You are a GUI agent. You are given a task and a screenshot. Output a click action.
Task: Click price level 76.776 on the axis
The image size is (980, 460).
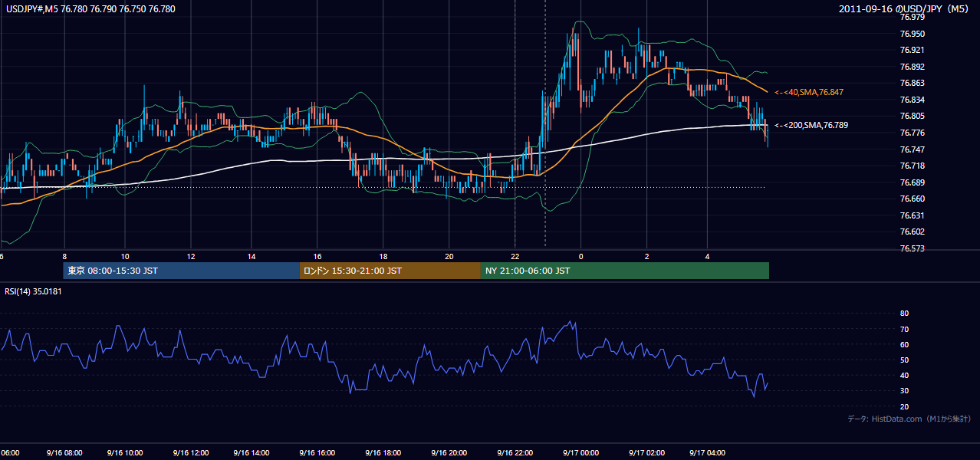913,133
